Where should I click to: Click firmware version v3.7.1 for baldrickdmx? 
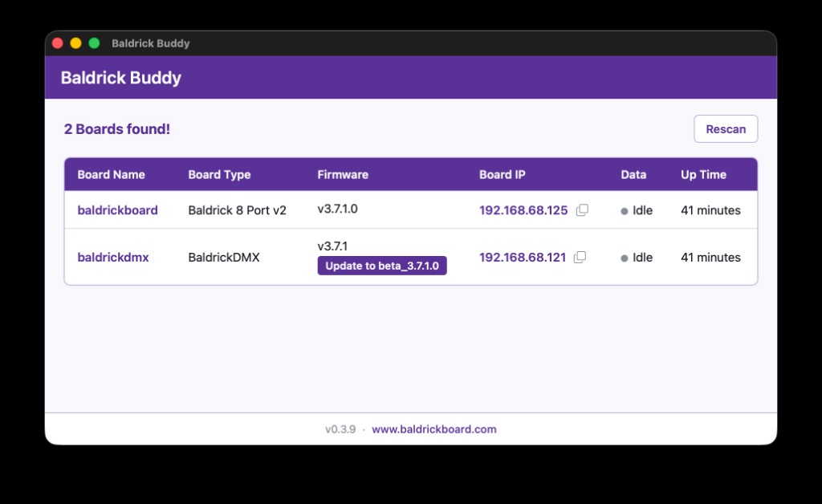pyautogui.click(x=332, y=246)
